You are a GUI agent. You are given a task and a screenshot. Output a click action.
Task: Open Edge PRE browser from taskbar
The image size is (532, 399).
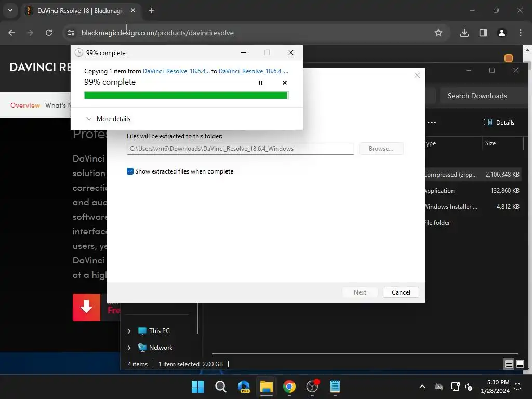pyautogui.click(x=244, y=387)
